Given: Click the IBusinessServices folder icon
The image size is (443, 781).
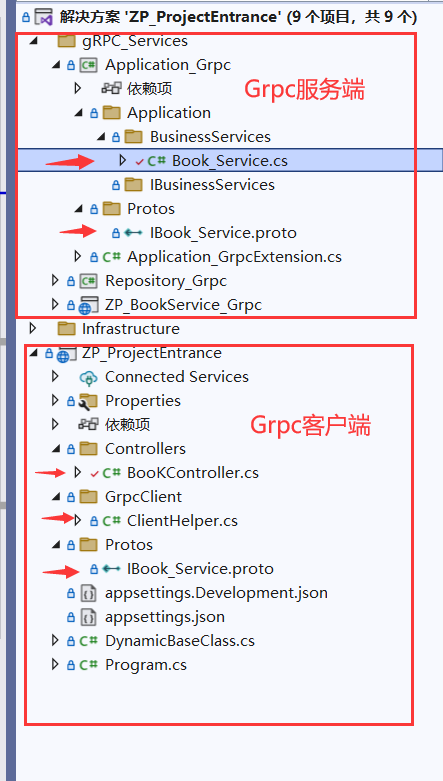Looking at the screenshot, I should [x=133, y=185].
